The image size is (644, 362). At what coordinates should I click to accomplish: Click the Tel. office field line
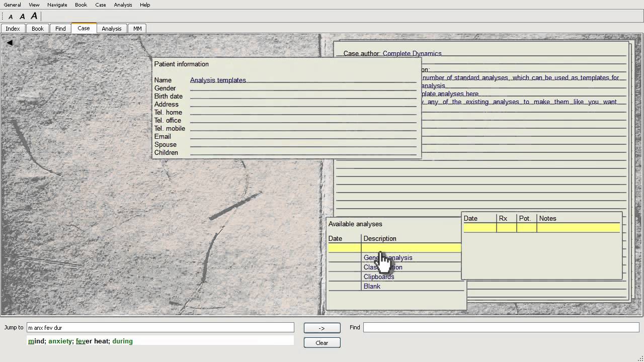[x=303, y=120]
